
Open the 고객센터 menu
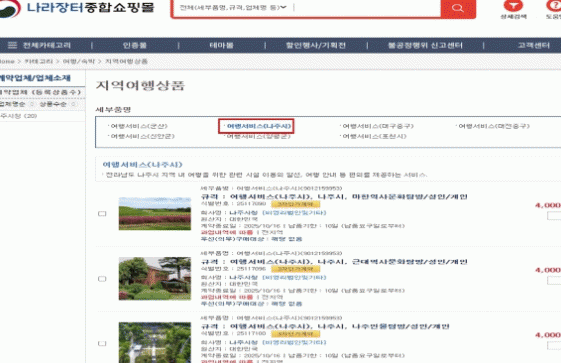(x=533, y=45)
